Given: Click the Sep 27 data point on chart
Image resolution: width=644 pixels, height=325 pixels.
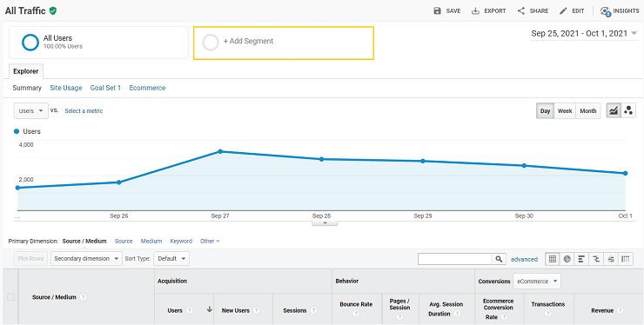Looking at the screenshot, I should coord(220,151).
